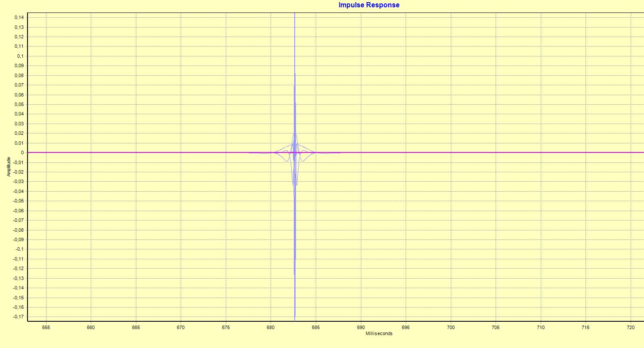644x348 pixels.
Task: Click the 0,1 amplitude tick label
Action: (20, 56)
